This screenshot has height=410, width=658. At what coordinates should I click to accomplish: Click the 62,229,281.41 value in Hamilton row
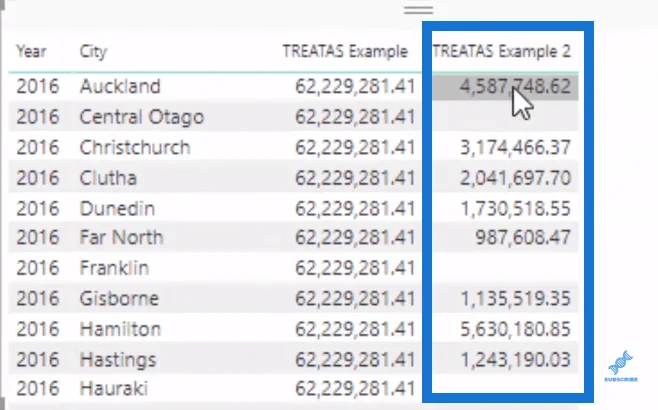[355, 329]
